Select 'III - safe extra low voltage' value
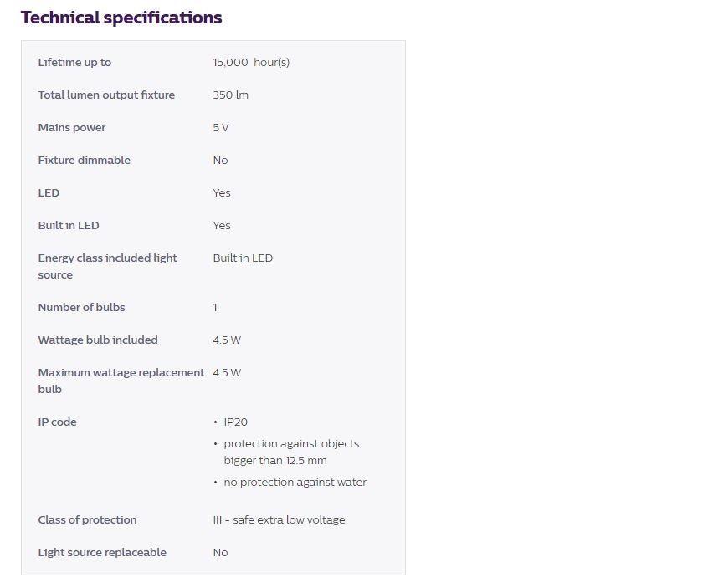The height and width of the screenshot is (588, 713). click(x=279, y=520)
